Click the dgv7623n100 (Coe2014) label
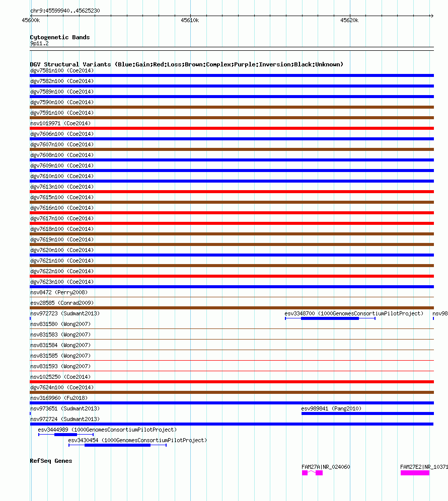The height and width of the screenshot is (501, 448). pos(62,282)
